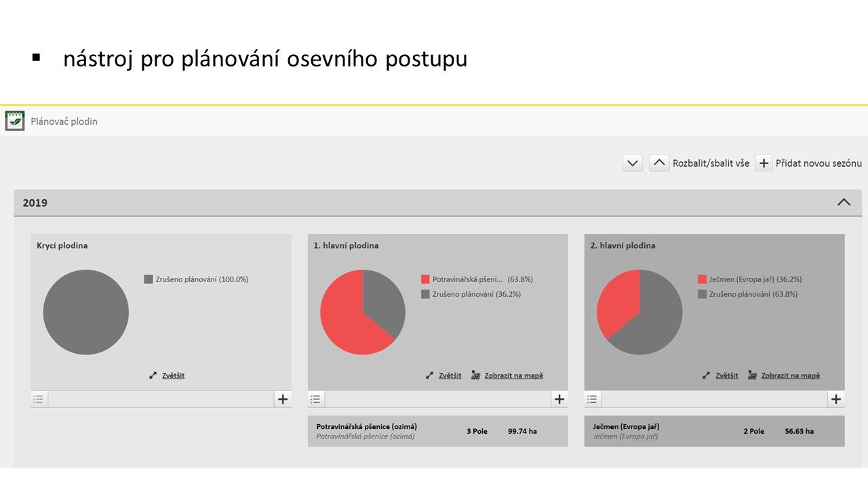
Task: Show 1. hlavní plodina on map
Action: point(513,375)
